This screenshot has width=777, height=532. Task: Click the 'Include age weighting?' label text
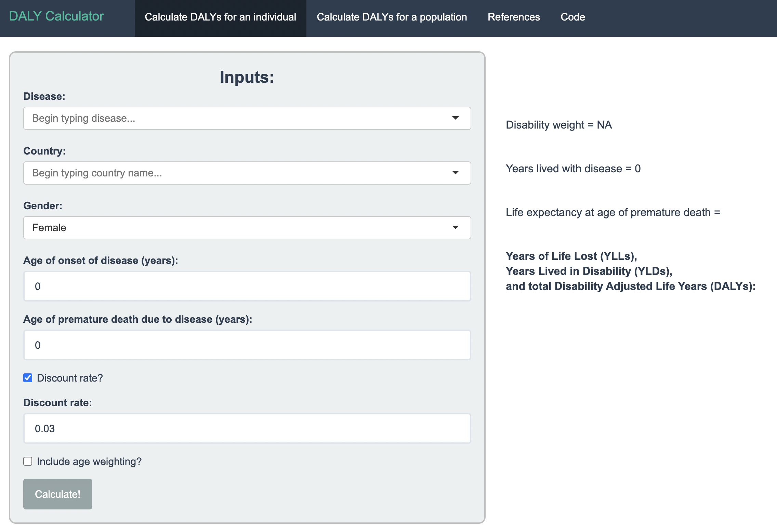click(89, 462)
